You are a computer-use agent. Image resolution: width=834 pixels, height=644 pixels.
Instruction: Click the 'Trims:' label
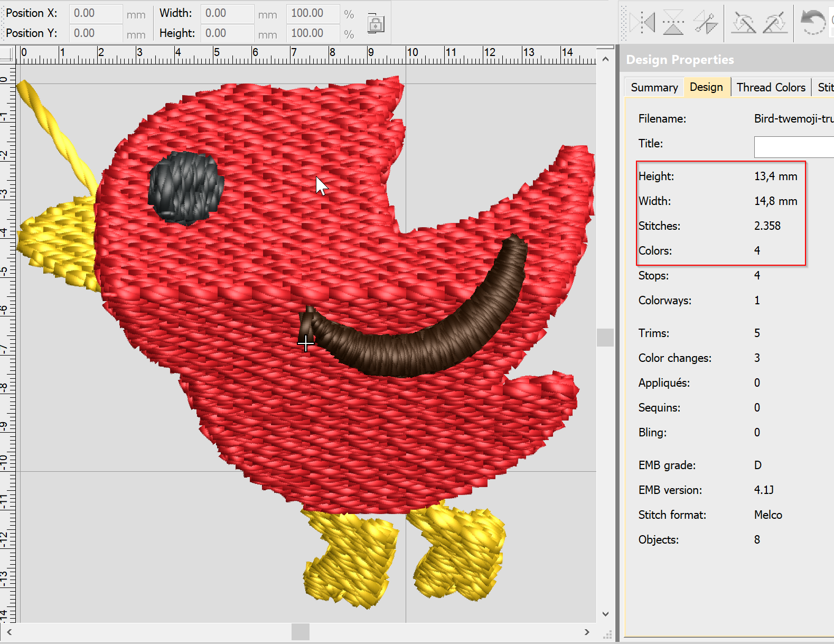[653, 333]
